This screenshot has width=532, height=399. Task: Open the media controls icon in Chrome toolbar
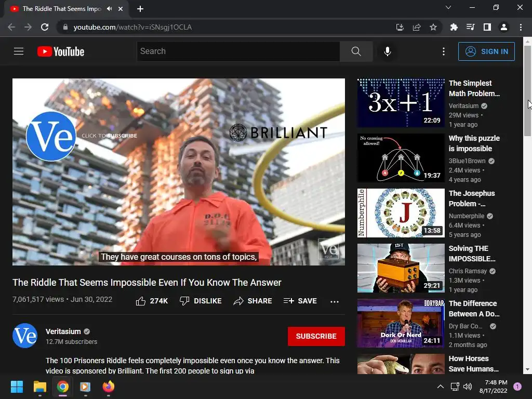pyautogui.click(x=470, y=27)
